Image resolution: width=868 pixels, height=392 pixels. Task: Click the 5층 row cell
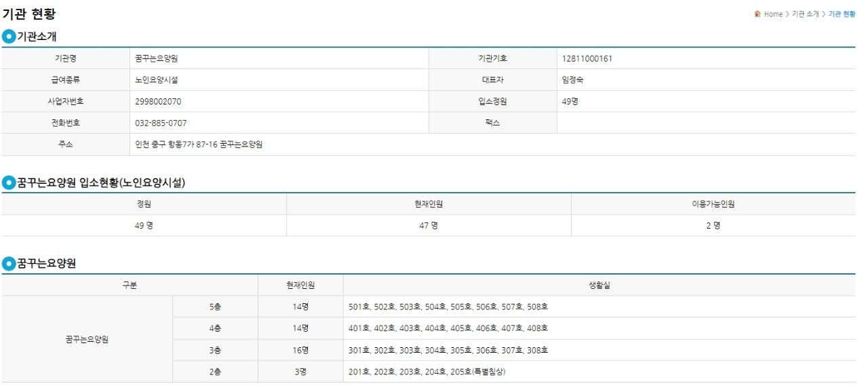point(215,307)
